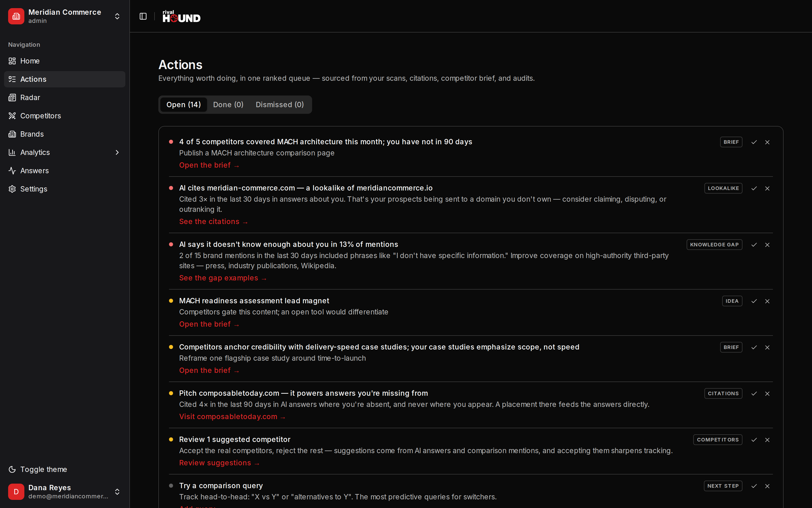The height and width of the screenshot is (508, 812).
Task: Open the Competitors page
Action: click(64, 116)
